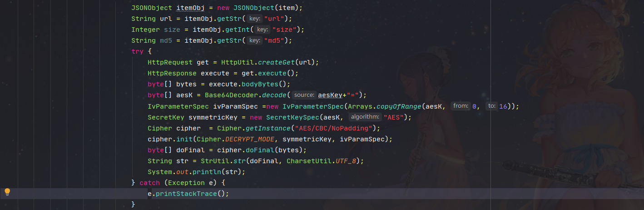Click the 'Integer' type keyword
The height and width of the screenshot is (210, 644).
[145, 30]
